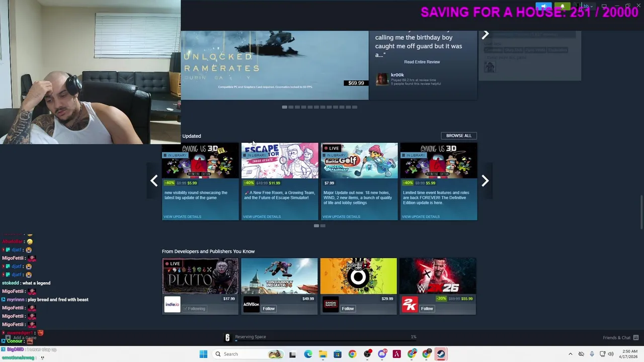
Task: Follow 2K publisher
Action: point(427,309)
